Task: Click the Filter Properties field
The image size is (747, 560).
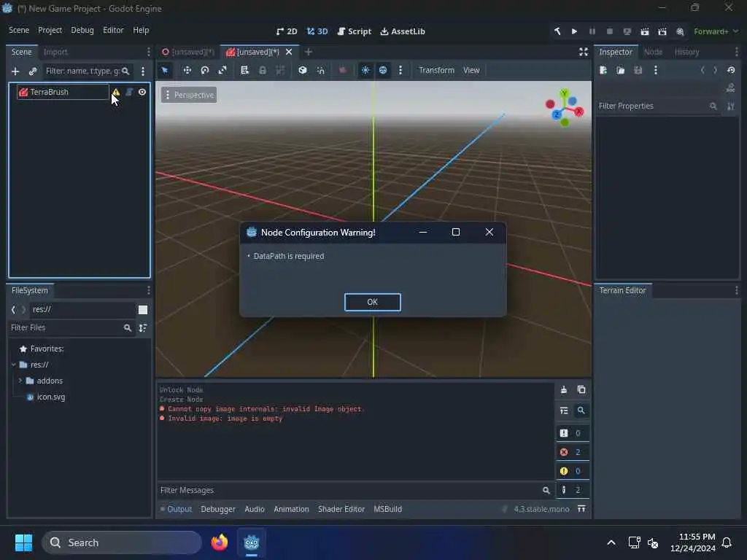Action: click(x=659, y=106)
